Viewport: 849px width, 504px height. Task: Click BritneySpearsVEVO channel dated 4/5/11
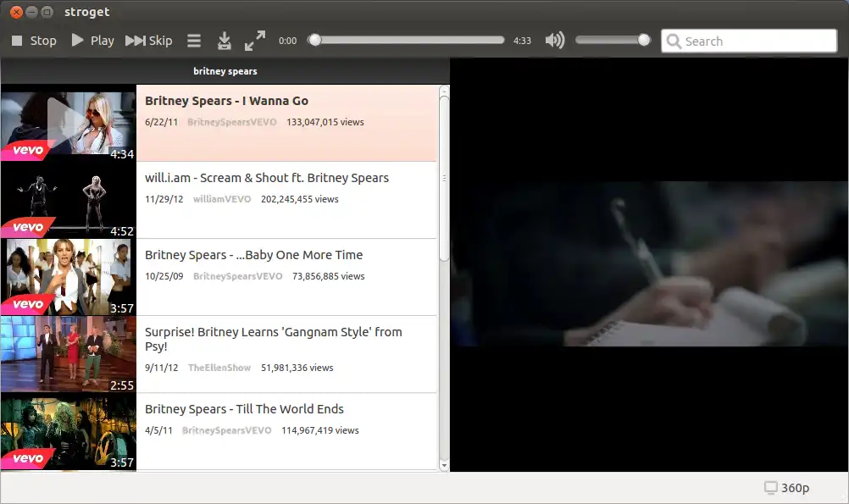[x=226, y=430]
